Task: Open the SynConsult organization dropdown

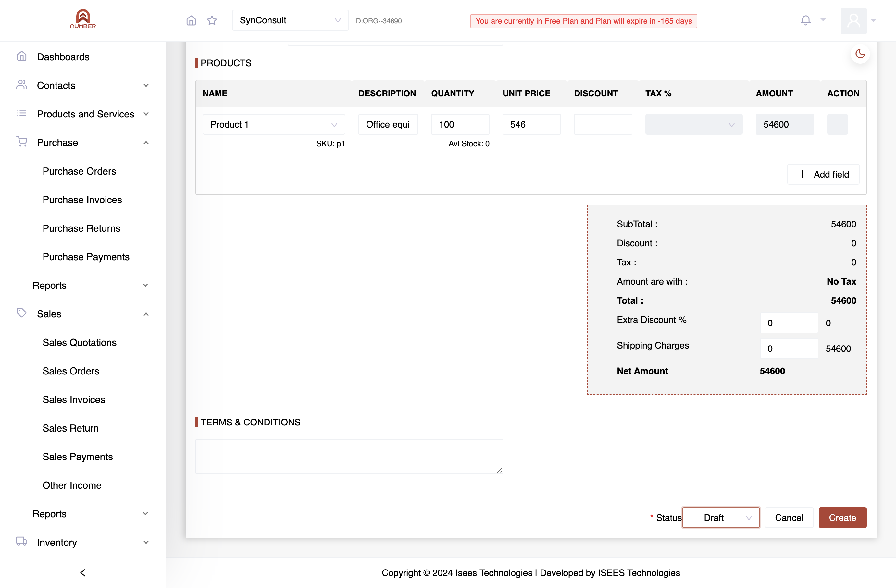Action: tap(290, 20)
